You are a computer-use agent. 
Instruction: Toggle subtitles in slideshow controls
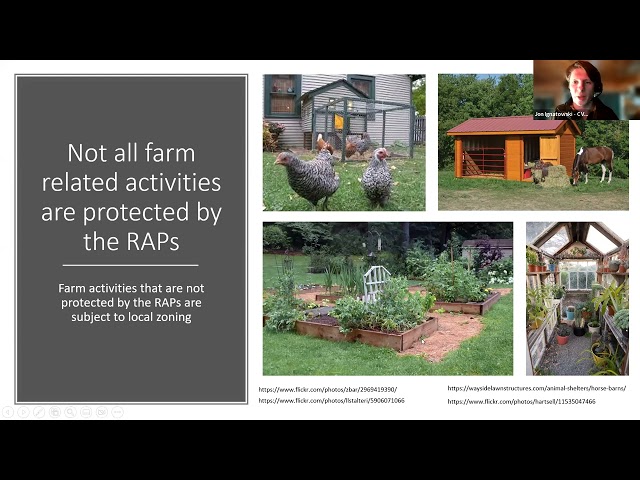(x=86, y=412)
